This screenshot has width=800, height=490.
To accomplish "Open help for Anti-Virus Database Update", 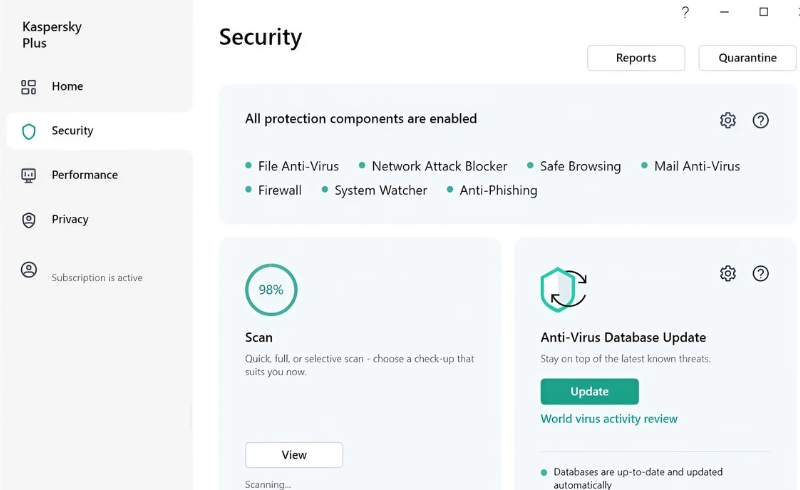I will [761, 274].
